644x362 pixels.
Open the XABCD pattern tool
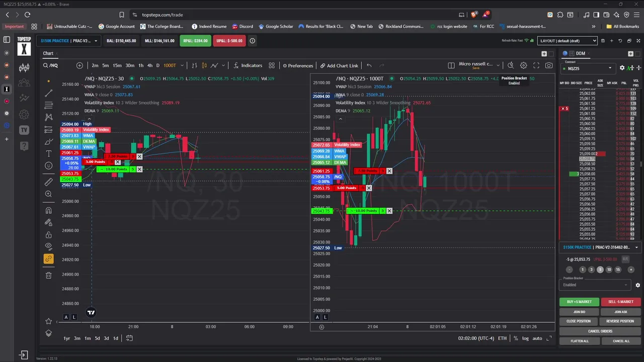(x=48, y=117)
